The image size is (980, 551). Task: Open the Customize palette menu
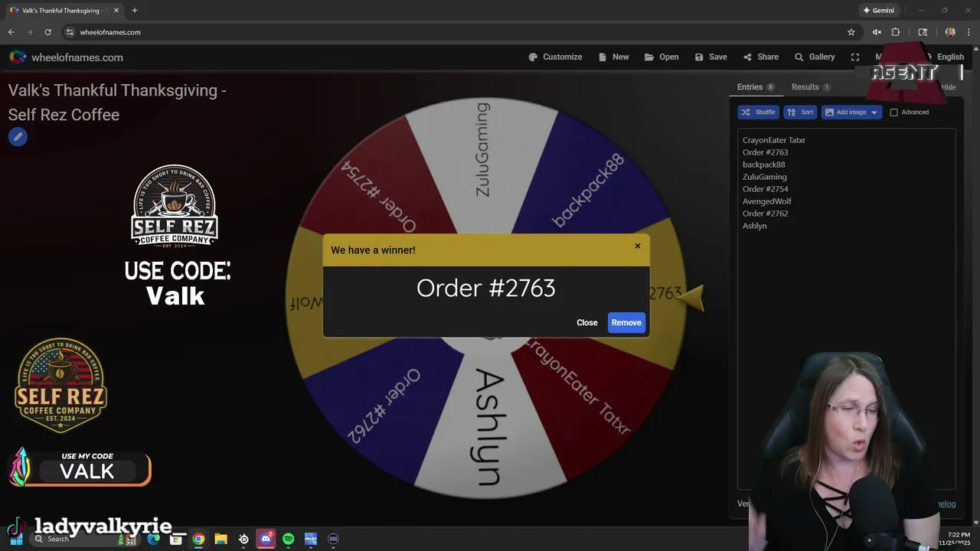click(x=555, y=57)
